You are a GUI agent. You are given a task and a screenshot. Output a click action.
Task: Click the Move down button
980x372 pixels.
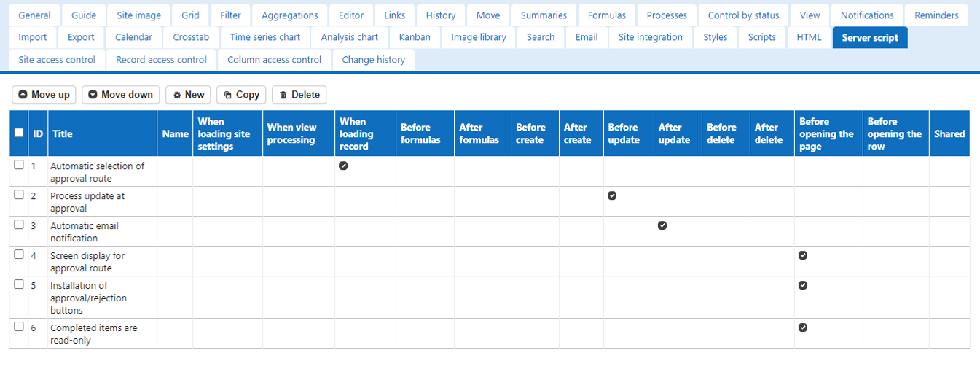(x=120, y=95)
